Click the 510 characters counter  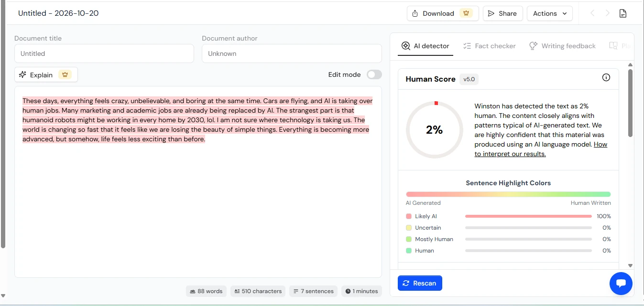pyautogui.click(x=258, y=291)
